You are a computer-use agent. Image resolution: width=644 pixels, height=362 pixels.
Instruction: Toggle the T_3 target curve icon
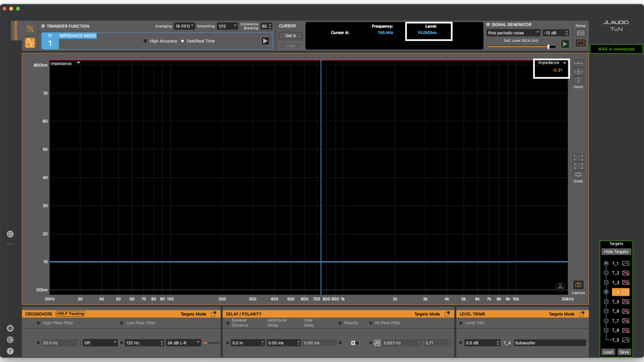click(626, 283)
